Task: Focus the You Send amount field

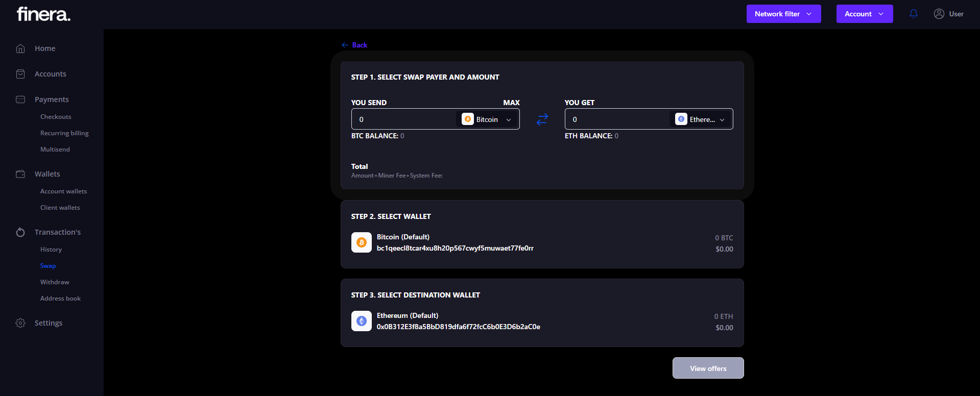Action: 403,119
